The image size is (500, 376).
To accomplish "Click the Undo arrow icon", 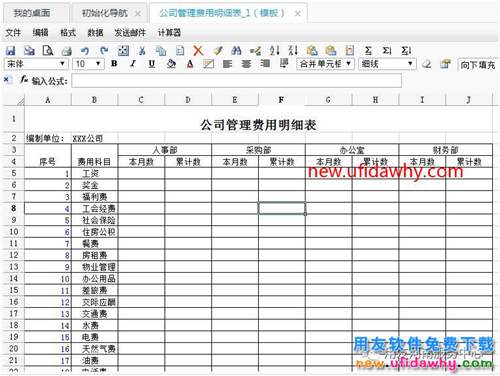I will 85,51.
